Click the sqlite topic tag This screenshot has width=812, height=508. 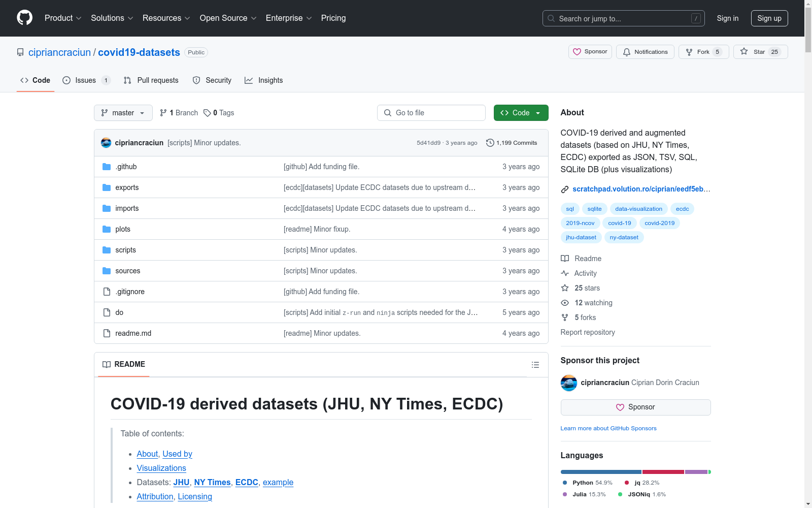594,209
